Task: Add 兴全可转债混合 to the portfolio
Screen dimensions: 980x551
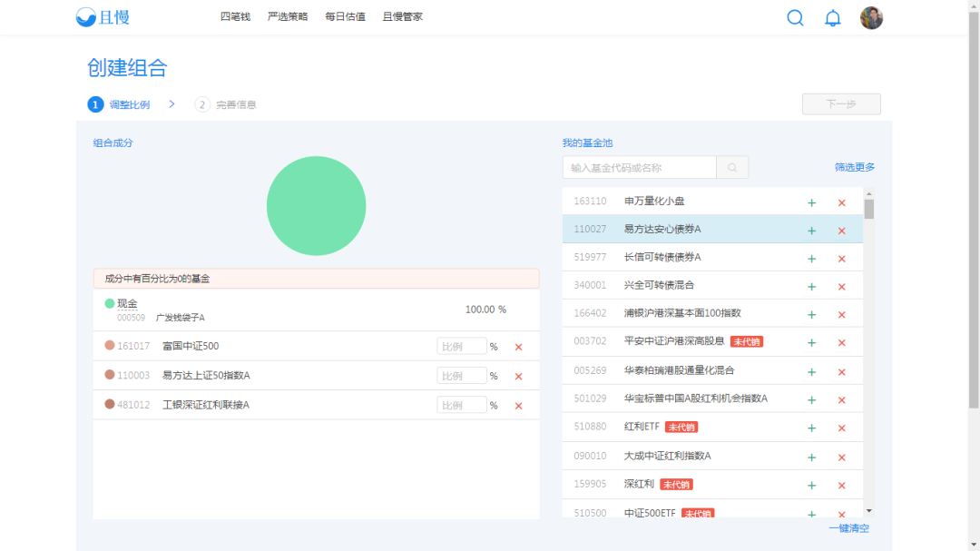Action: pos(811,287)
